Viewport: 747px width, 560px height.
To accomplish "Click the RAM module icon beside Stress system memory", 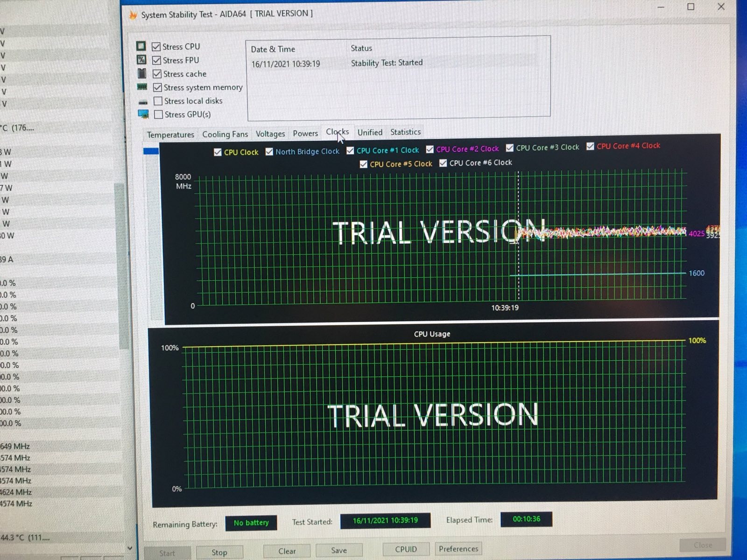I will pos(142,87).
